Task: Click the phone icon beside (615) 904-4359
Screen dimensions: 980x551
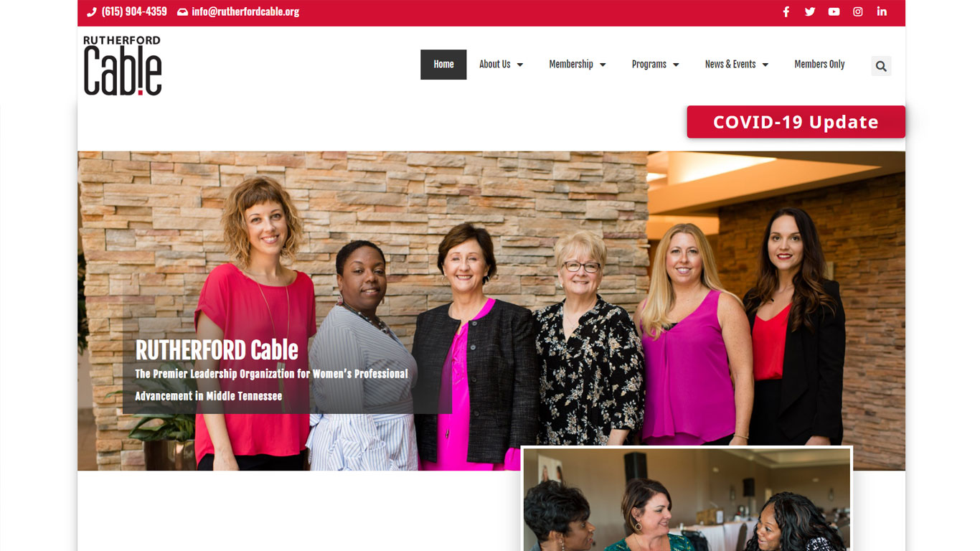Action: 92,12
